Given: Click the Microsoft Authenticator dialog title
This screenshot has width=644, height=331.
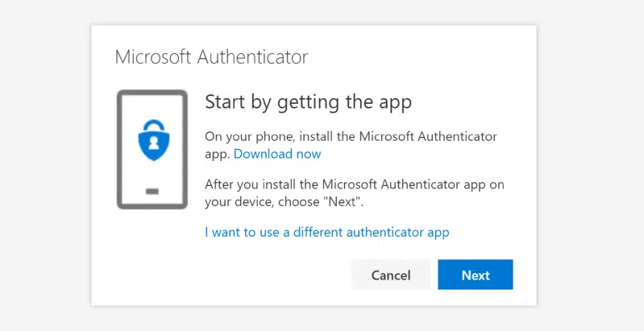Looking at the screenshot, I should click(x=211, y=56).
